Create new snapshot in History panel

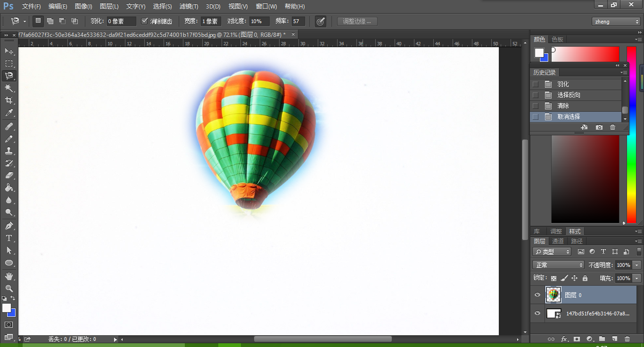599,127
